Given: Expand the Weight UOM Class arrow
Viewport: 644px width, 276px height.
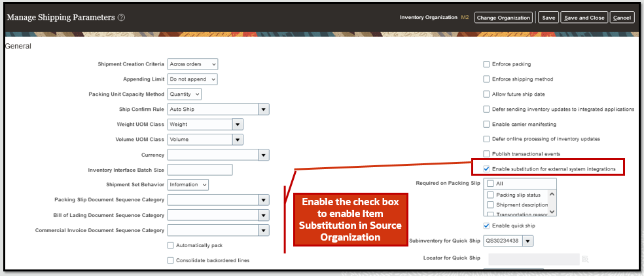Looking at the screenshot, I should tap(238, 124).
